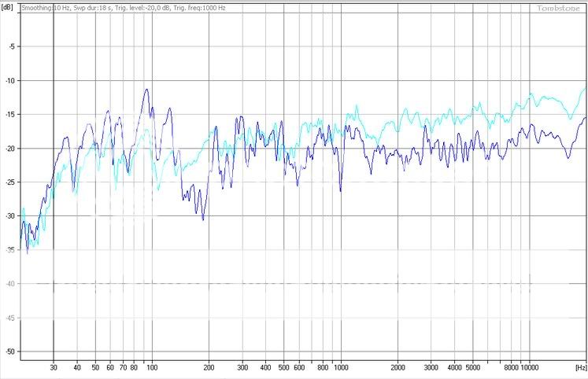This screenshot has width=588, height=379.
Task: Click the dark blue curve's peak near 90 Hz
Action: point(146,90)
